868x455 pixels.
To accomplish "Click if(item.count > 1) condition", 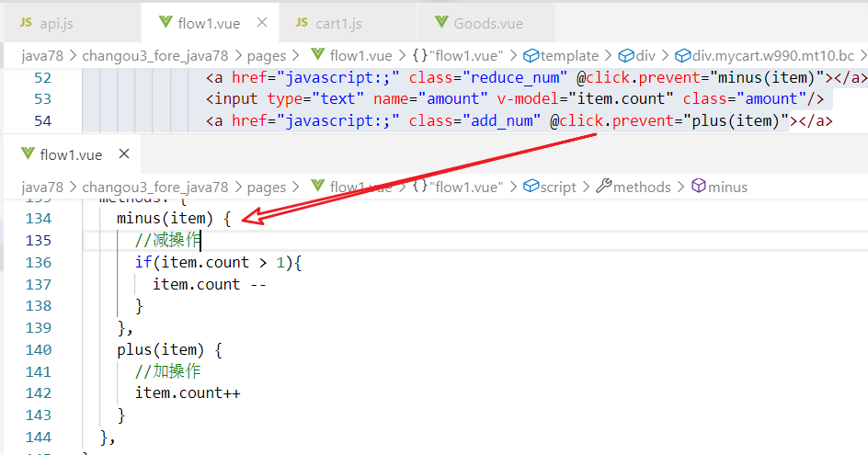I will (218, 262).
